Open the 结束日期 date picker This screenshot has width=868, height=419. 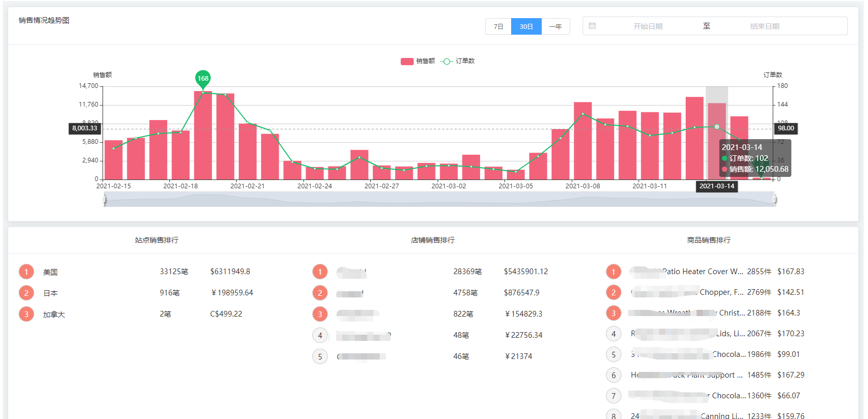coord(764,26)
